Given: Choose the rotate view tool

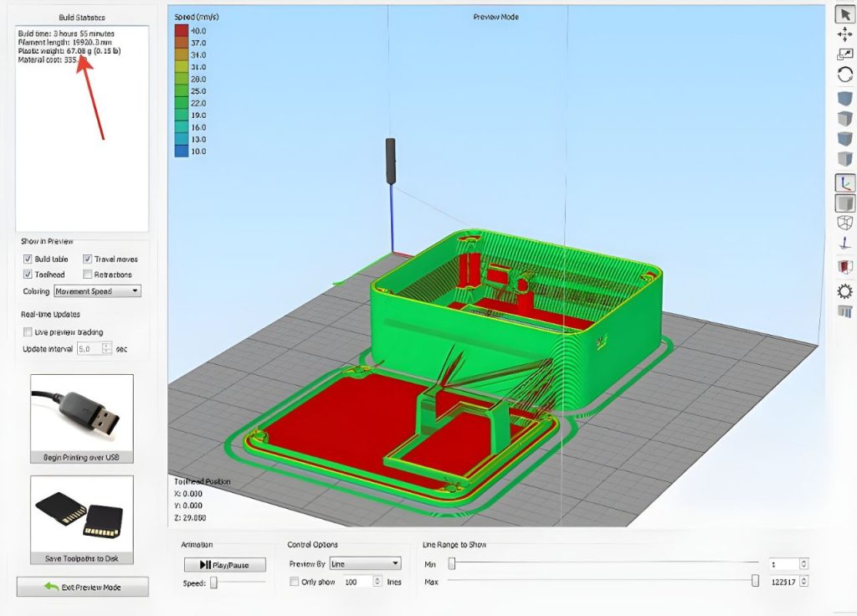Looking at the screenshot, I should [x=844, y=74].
